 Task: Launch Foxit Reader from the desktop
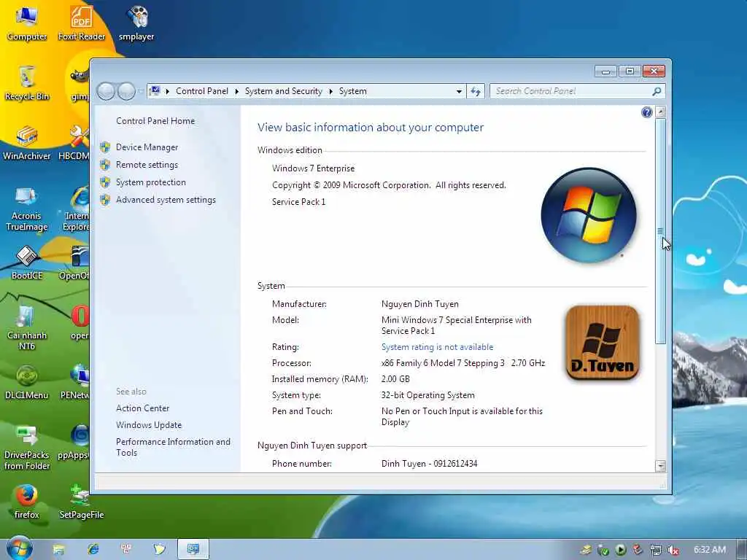click(x=82, y=23)
